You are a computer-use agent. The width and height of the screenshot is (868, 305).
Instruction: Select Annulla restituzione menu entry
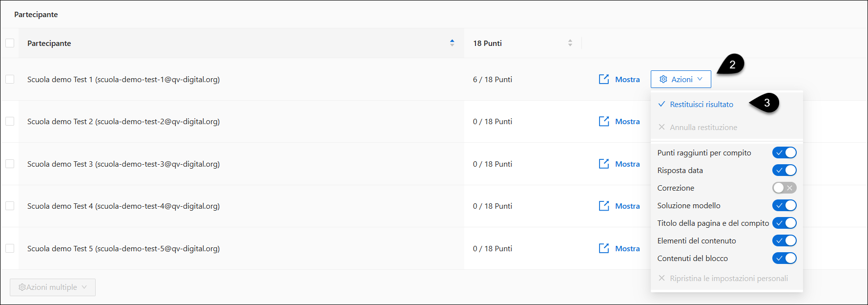703,128
